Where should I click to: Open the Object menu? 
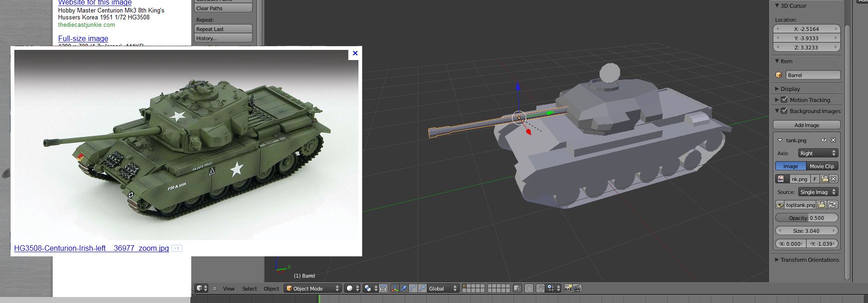tap(271, 288)
